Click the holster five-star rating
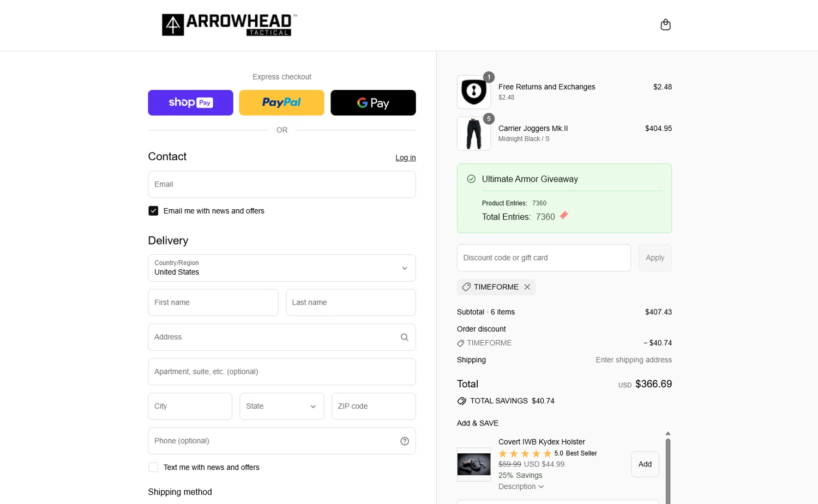Screen dimensions: 818x504 tap(525, 453)
